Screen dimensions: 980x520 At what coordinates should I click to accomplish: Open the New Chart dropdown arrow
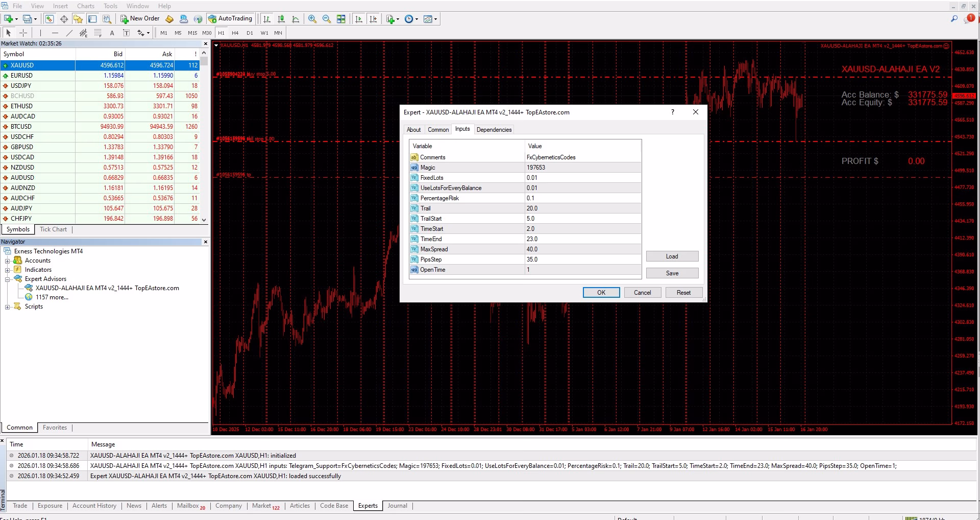click(x=16, y=19)
